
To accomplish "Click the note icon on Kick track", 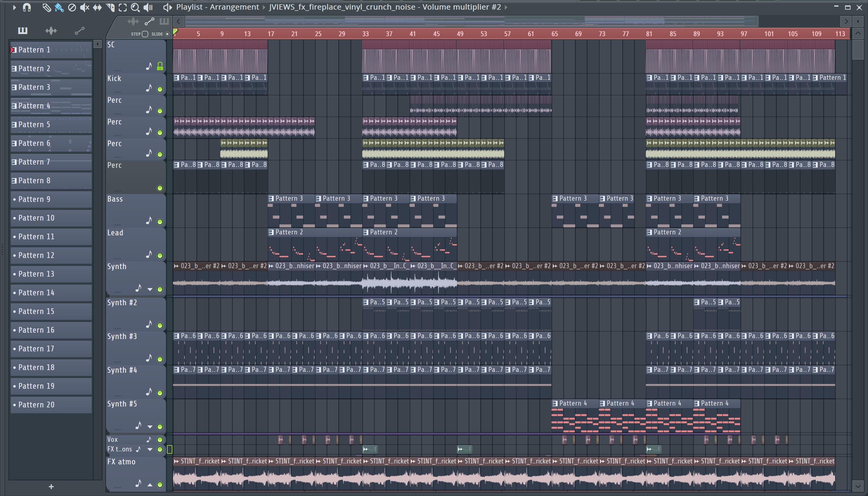I will pyautogui.click(x=149, y=88).
